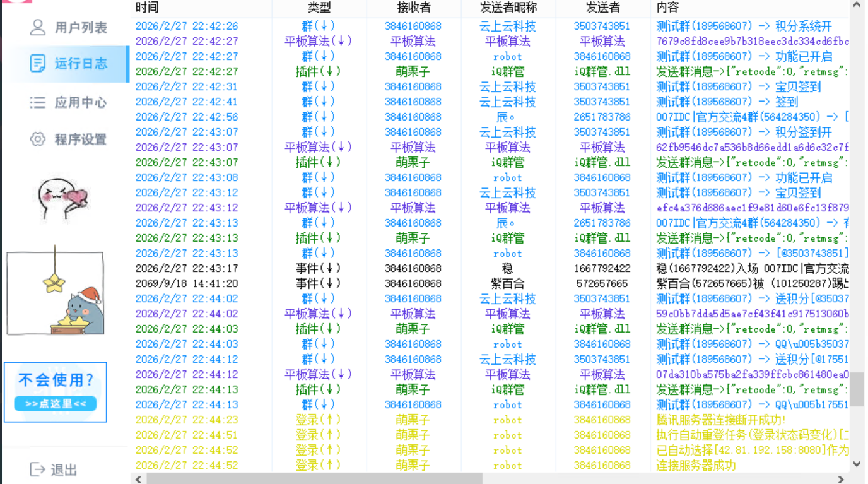This screenshot has width=868, height=484.
Task: Click robot nickname at 22:44:52 last row
Action: click(508, 465)
